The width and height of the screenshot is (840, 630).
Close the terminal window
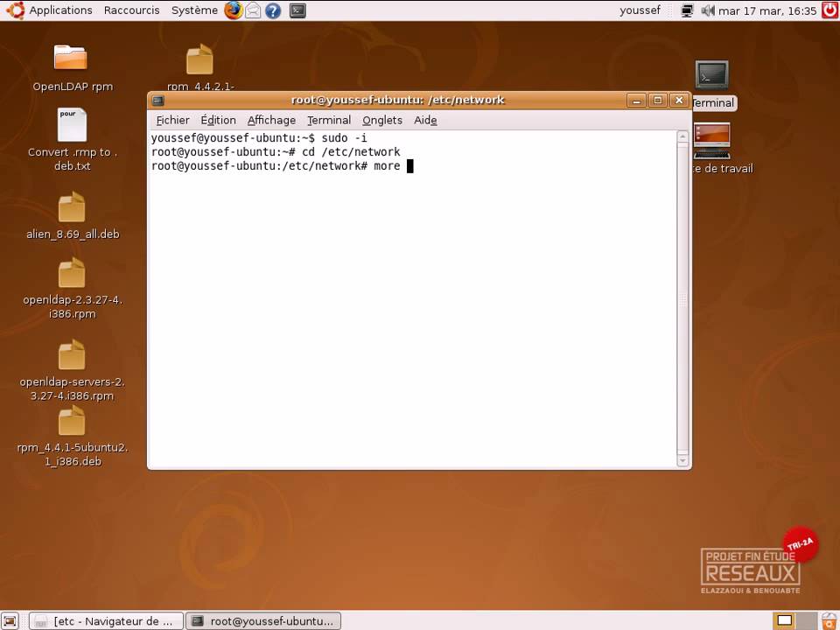679,100
